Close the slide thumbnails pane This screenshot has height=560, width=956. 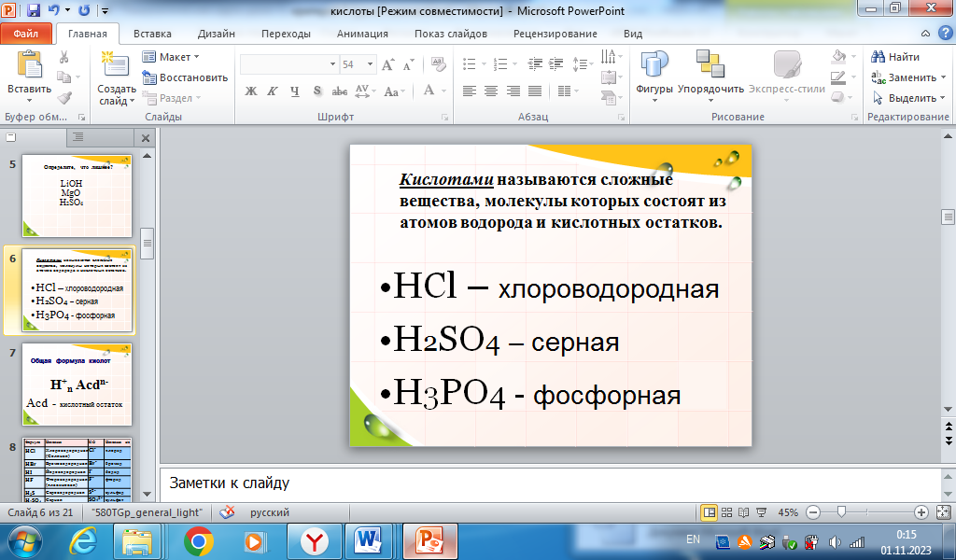146,138
